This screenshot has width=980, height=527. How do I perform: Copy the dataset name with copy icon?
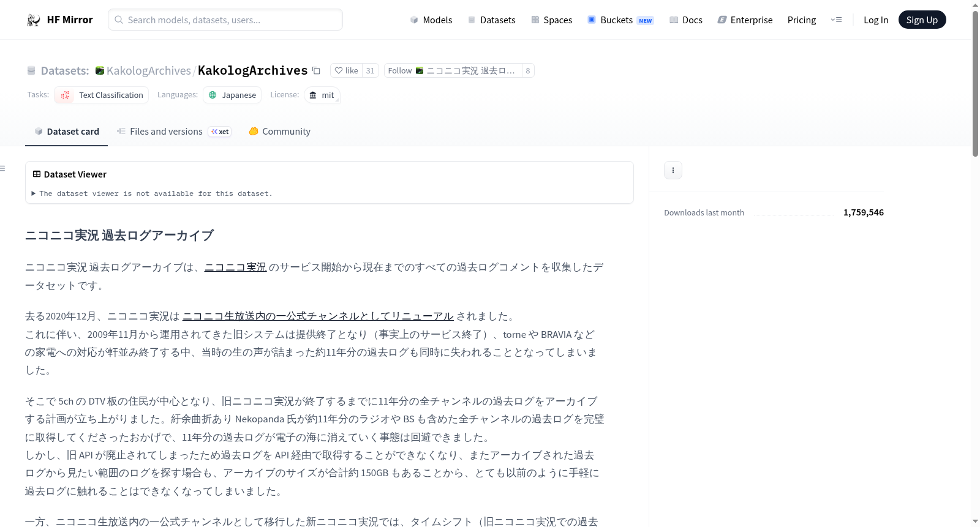(x=316, y=71)
